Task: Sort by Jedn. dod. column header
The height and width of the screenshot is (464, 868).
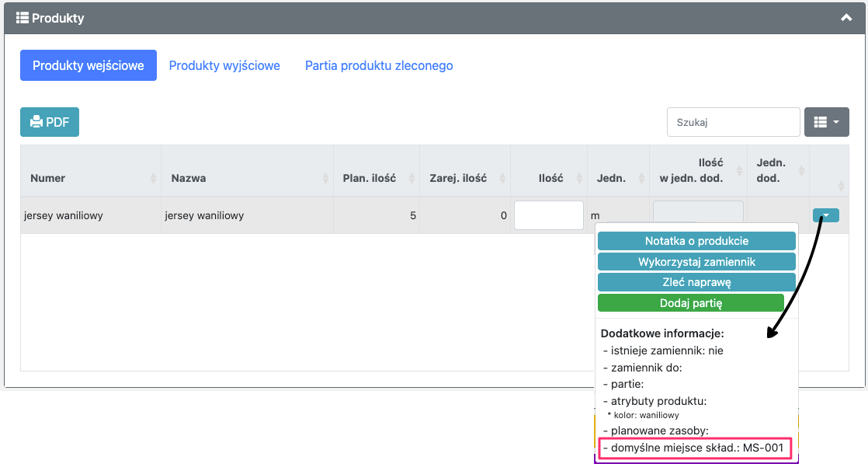Action: (x=778, y=170)
